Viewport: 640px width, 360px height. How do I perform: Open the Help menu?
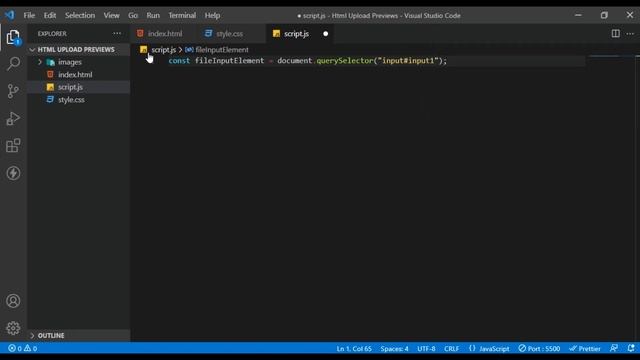point(212,15)
